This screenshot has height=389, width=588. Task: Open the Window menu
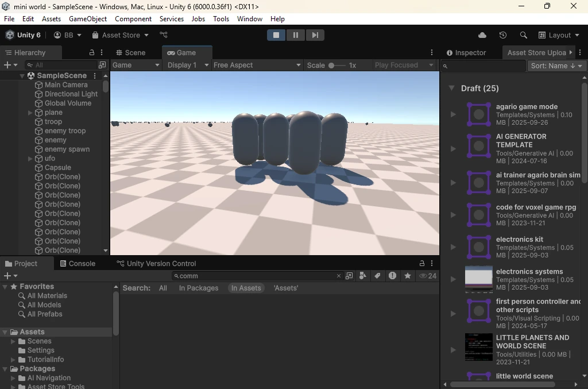[249, 19]
